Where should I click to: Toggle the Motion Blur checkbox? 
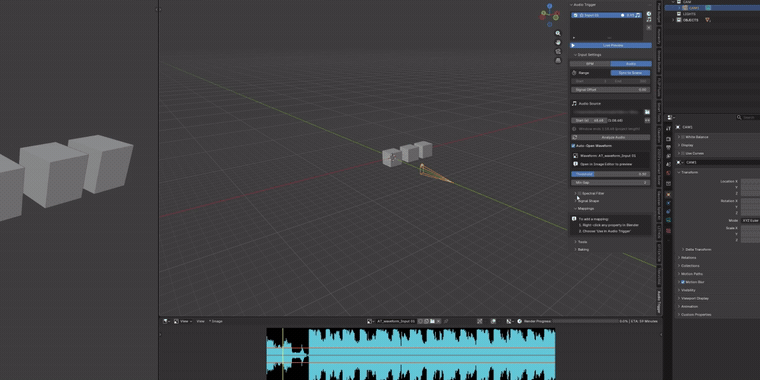683,282
